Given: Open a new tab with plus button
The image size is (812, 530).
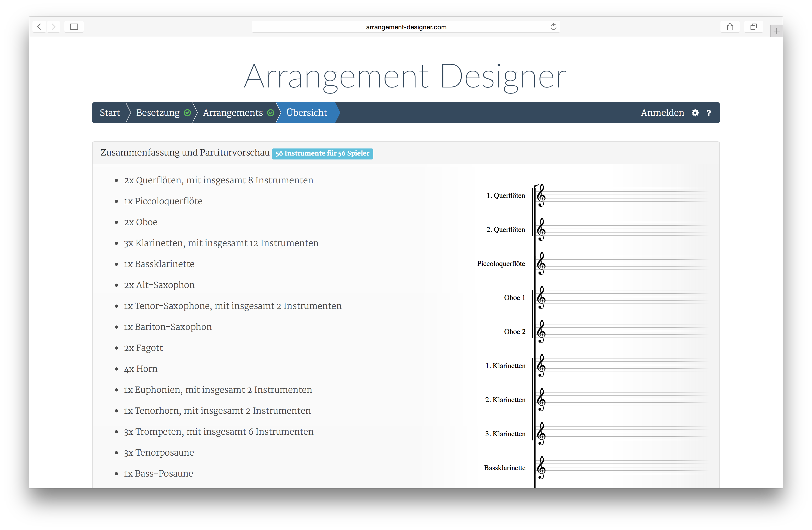Looking at the screenshot, I should [x=776, y=31].
